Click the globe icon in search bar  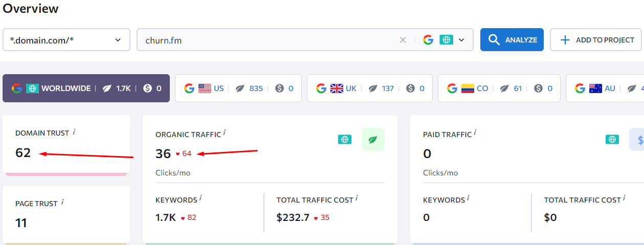click(447, 40)
